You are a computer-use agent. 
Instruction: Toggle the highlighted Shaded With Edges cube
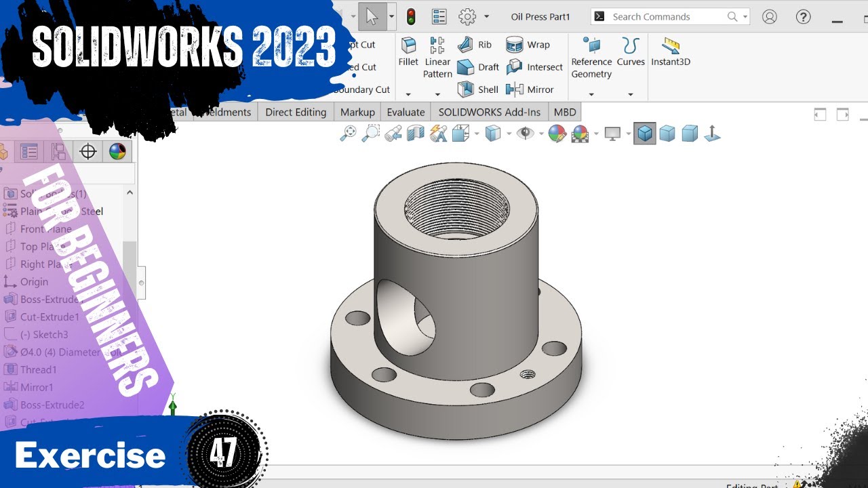click(x=645, y=134)
